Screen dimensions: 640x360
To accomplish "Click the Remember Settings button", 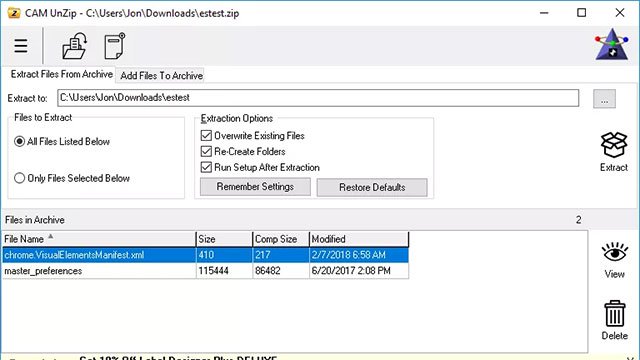I will [255, 187].
